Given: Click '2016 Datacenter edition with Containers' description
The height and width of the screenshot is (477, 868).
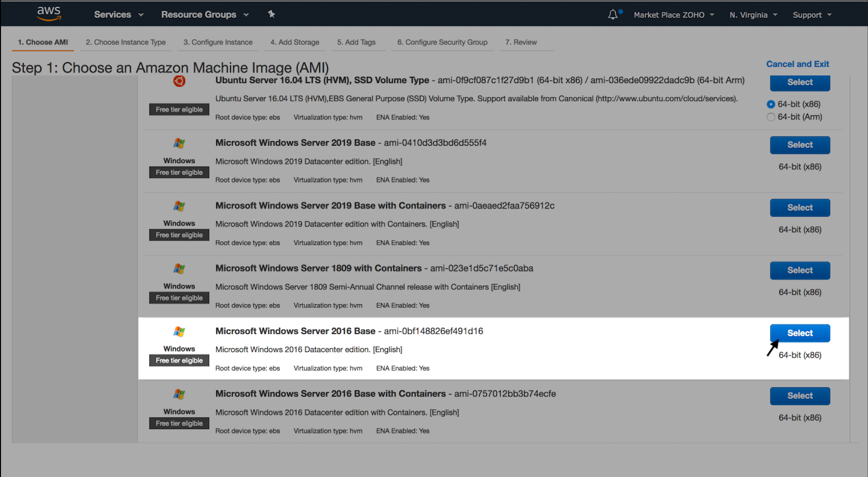Looking at the screenshot, I should pyautogui.click(x=337, y=413).
